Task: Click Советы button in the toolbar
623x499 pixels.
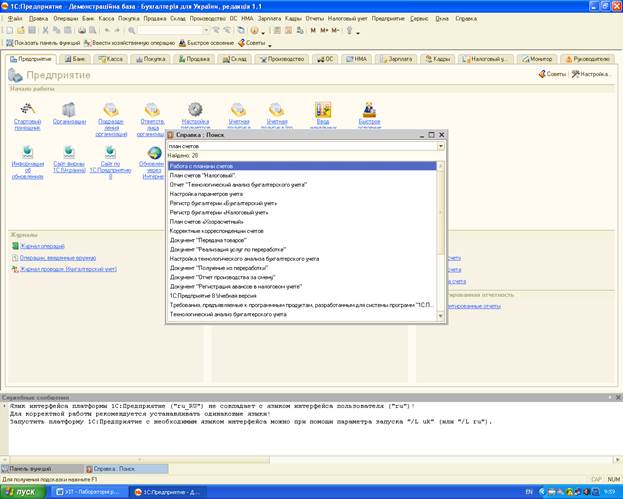Action: click(x=252, y=43)
